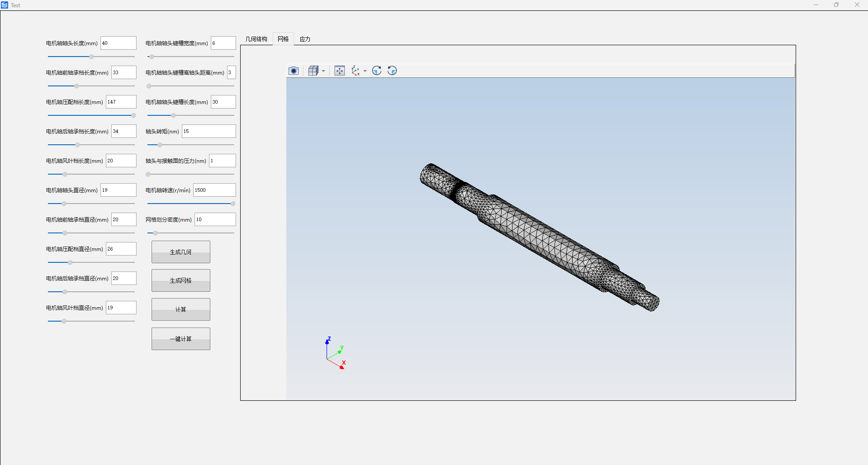868x465 pixels.
Task: Expand the XYZ view orientation dropdown arrow
Action: click(x=365, y=71)
